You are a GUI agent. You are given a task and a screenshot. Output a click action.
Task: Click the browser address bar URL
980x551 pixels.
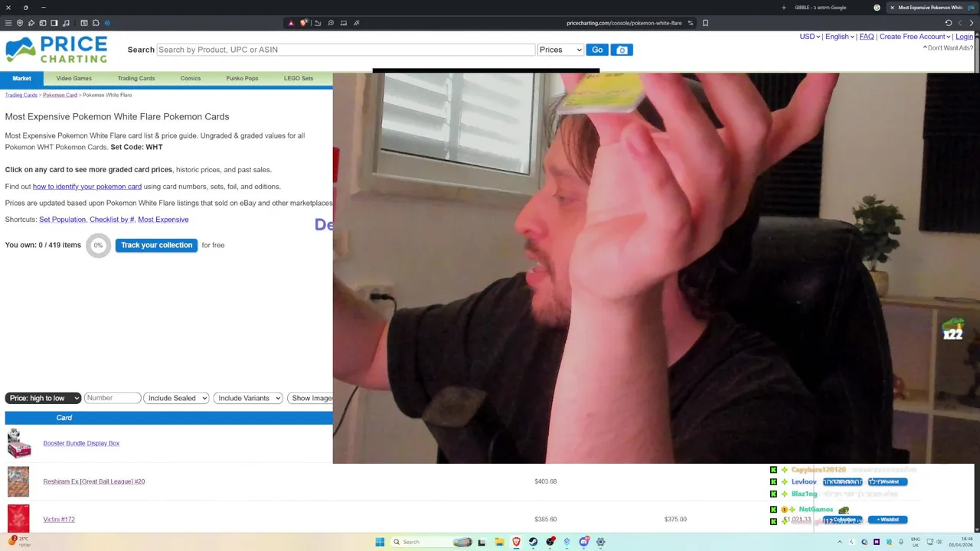pos(624,23)
